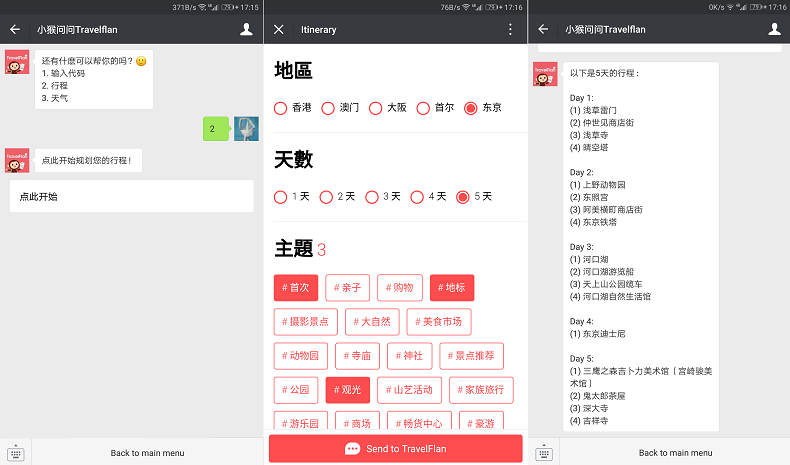Toggle the # 摄影景点 theme tag

coord(306,322)
